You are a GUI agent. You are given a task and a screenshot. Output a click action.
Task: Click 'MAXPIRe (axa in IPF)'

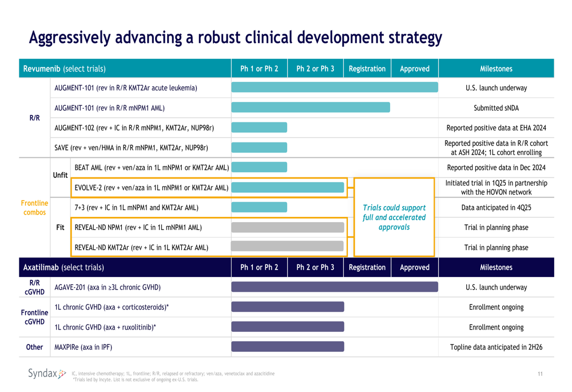click(83, 347)
